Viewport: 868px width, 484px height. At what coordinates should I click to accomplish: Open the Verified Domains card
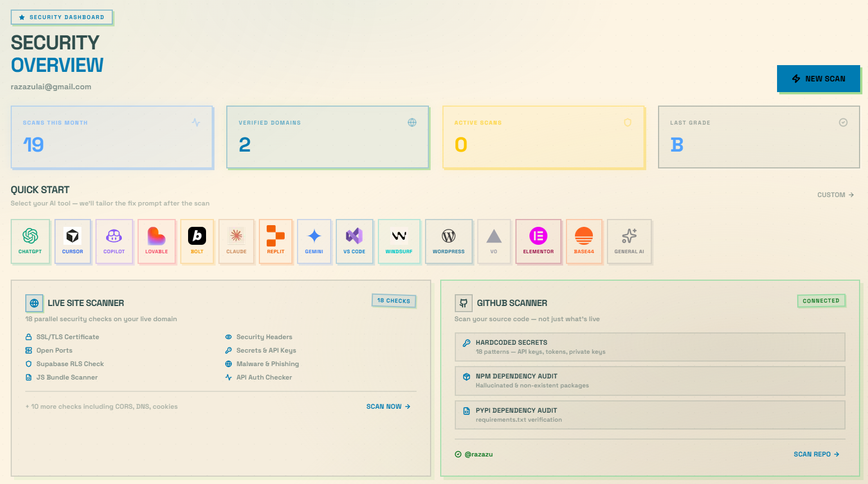point(327,137)
